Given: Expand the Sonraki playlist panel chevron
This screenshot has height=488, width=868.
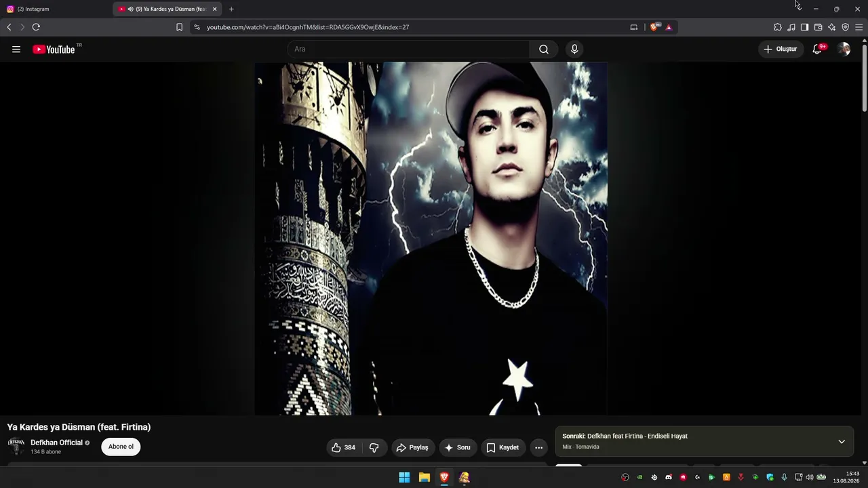Looking at the screenshot, I should [x=842, y=442].
